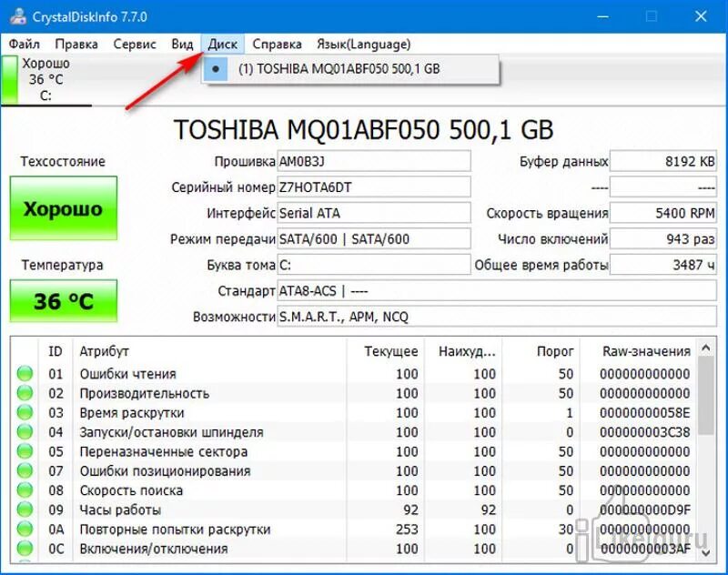The height and width of the screenshot is (575, 728).
Task: Open the Правка menu
Action: 76,44
